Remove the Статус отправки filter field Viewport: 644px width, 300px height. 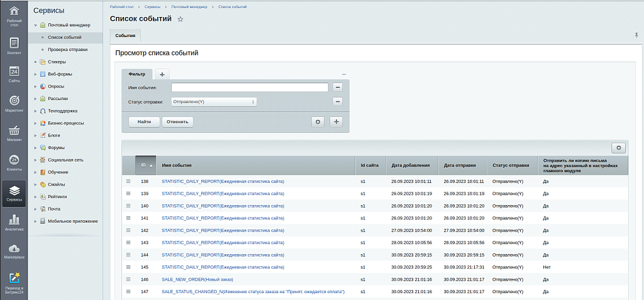coord(337,101)
